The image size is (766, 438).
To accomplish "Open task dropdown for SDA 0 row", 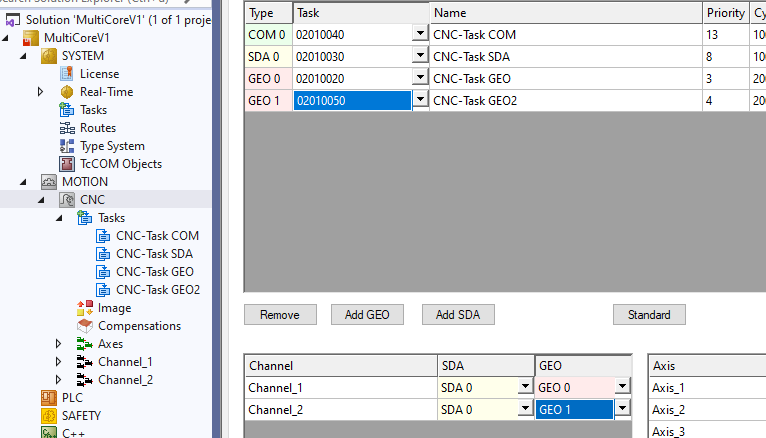I will click(420, 55).
